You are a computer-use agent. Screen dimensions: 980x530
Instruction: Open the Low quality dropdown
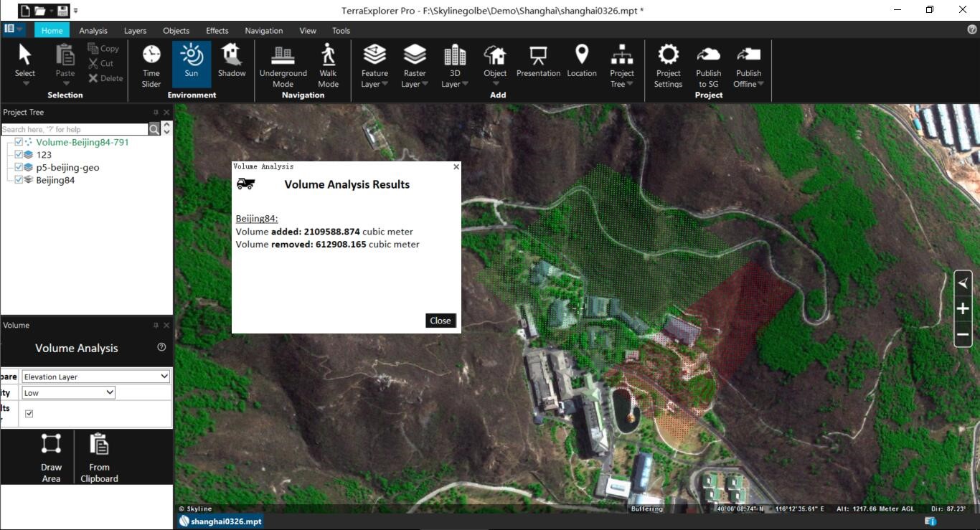point(68,392)
